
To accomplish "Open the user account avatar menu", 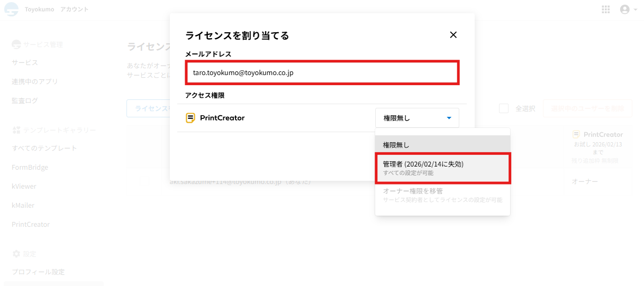I will (625, 10).
